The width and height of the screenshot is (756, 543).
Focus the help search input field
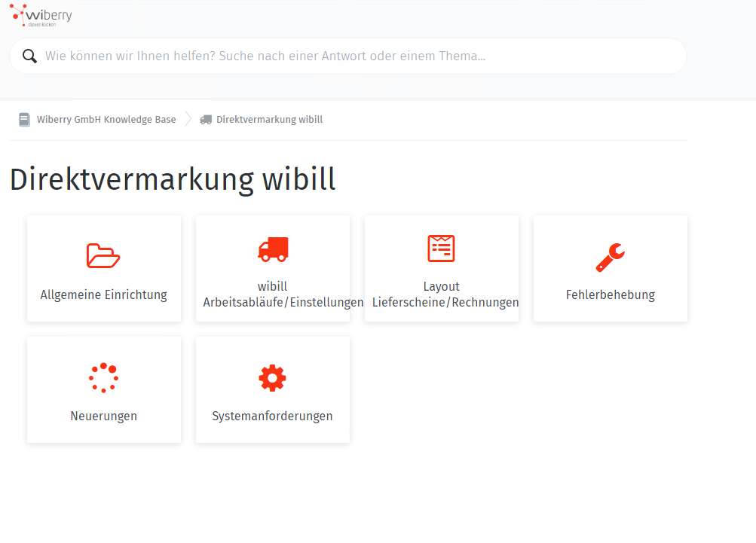coord(348,56)
